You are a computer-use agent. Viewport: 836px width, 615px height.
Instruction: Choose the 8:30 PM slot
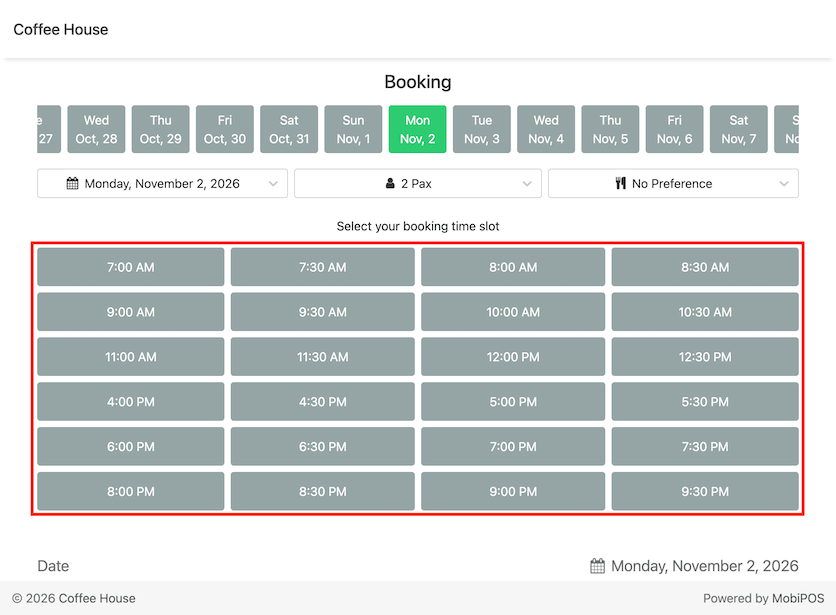tap(323, 491)
